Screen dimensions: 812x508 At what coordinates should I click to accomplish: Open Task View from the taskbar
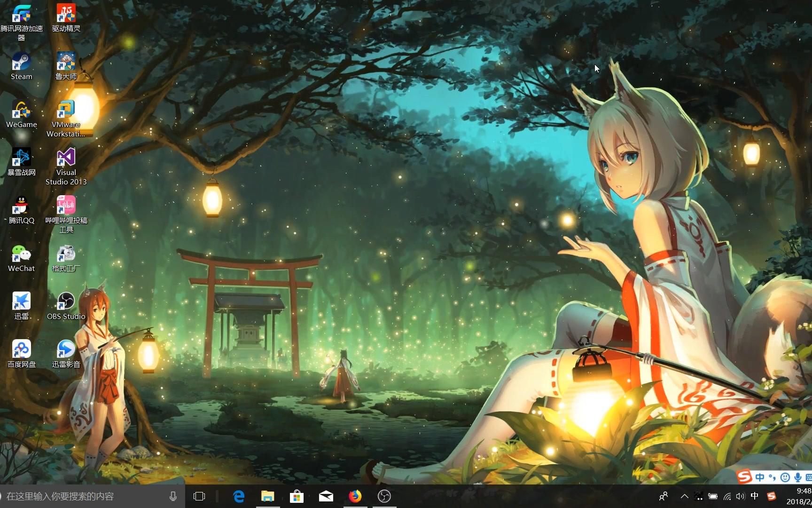pyautogui.click(x=199, y=496)
